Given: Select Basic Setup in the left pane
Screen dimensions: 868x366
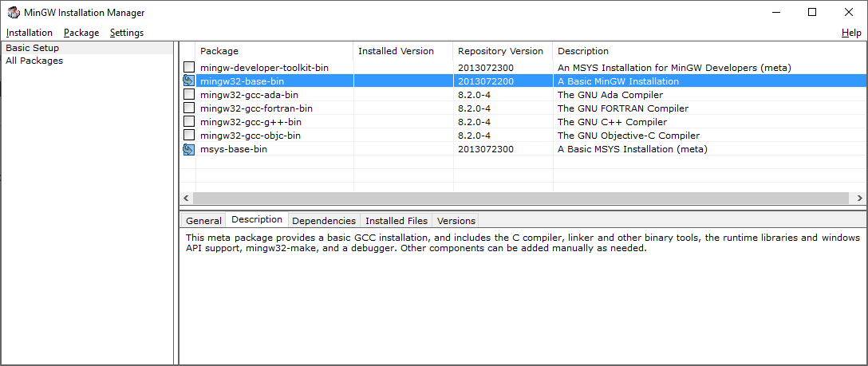Looking at the screenshot, I should pos(88,48).
